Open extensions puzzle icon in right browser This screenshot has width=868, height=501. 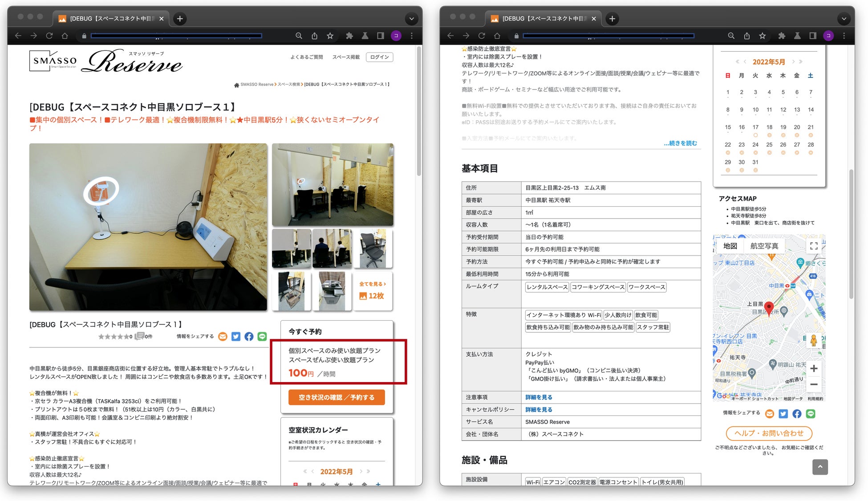point(782,36)
